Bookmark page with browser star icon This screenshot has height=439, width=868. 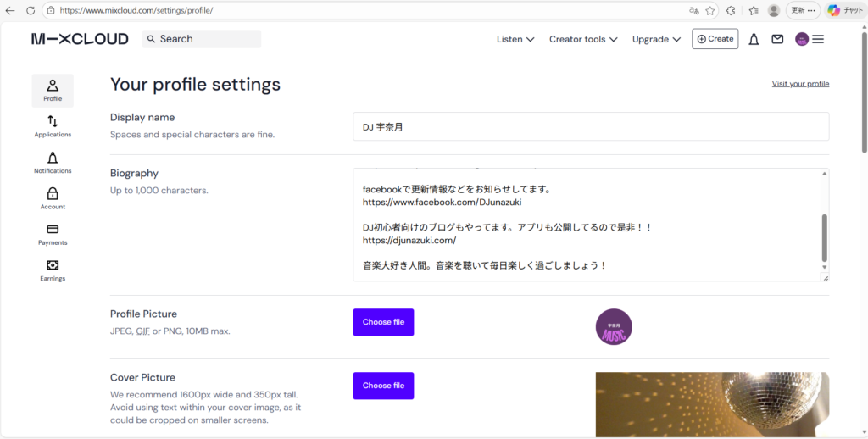tap(710, 10)
